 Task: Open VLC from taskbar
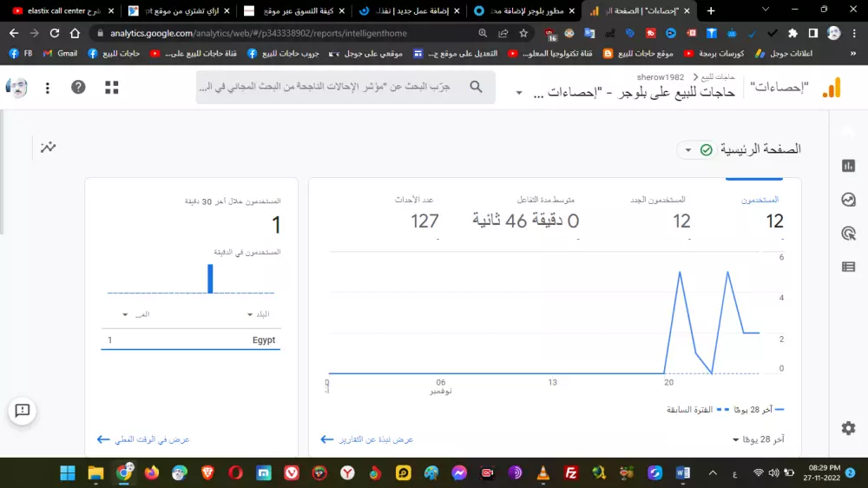tap(543, 472)
